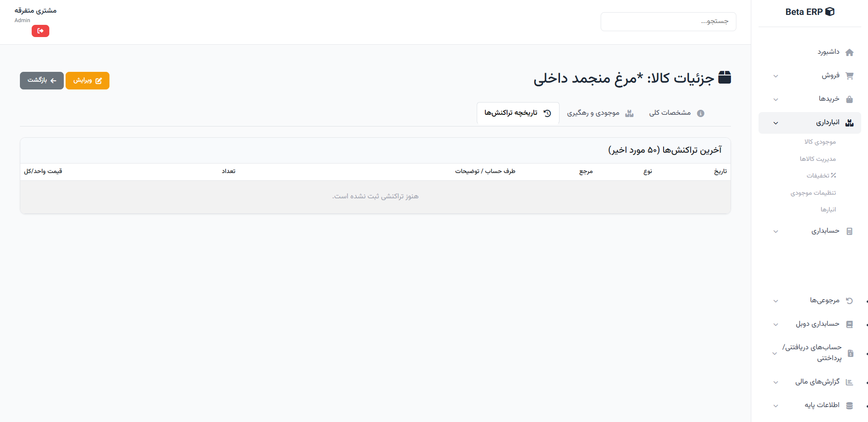The image size is (868, 422).
Task: Click the Beta ERP box logo icon
Action: click(x=830, y=12)
